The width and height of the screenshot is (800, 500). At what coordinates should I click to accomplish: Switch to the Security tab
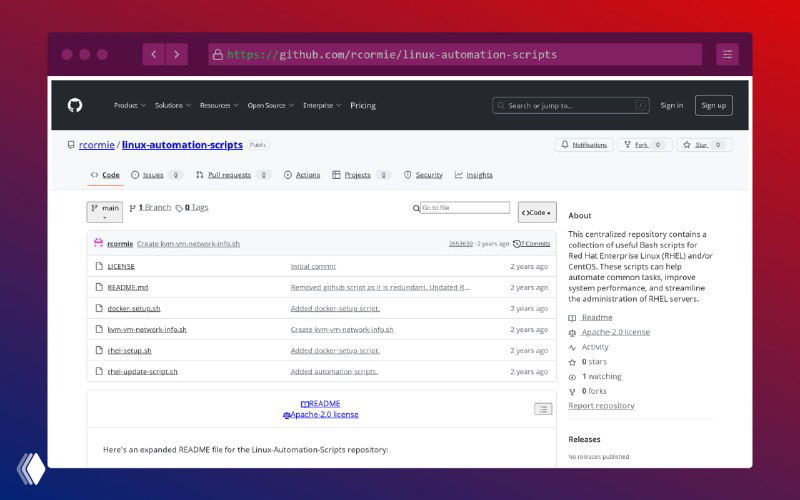coord(423,174)
